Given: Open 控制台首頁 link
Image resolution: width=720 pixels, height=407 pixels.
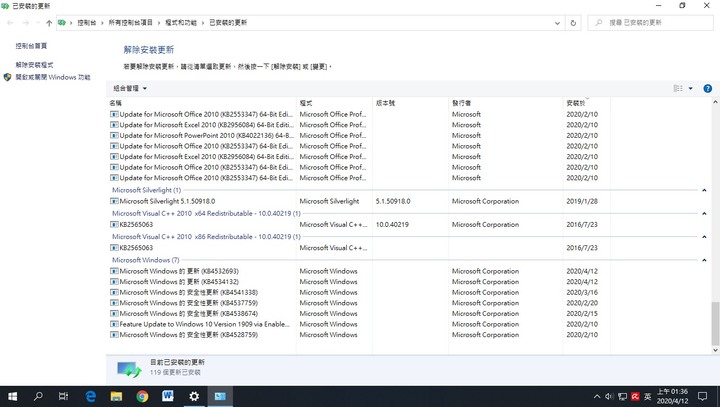Looking at the screenshot, I should coord(31,46).
